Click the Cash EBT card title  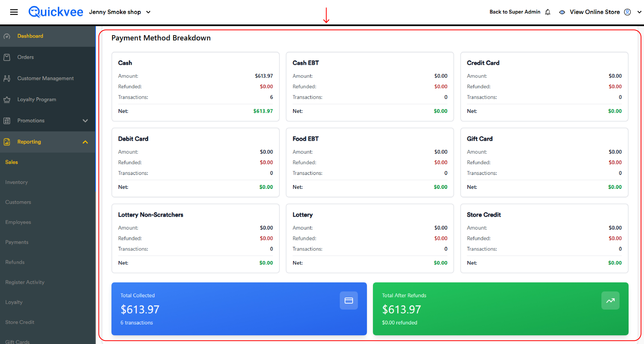tap(306, 63)
